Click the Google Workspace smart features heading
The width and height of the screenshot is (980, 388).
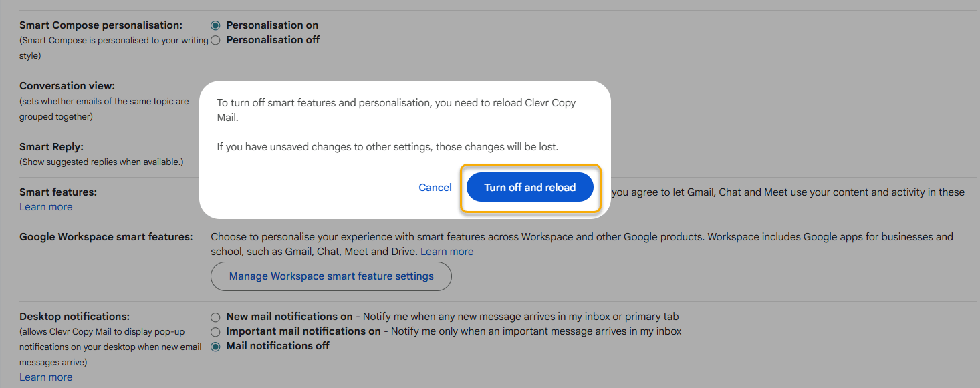106,237
